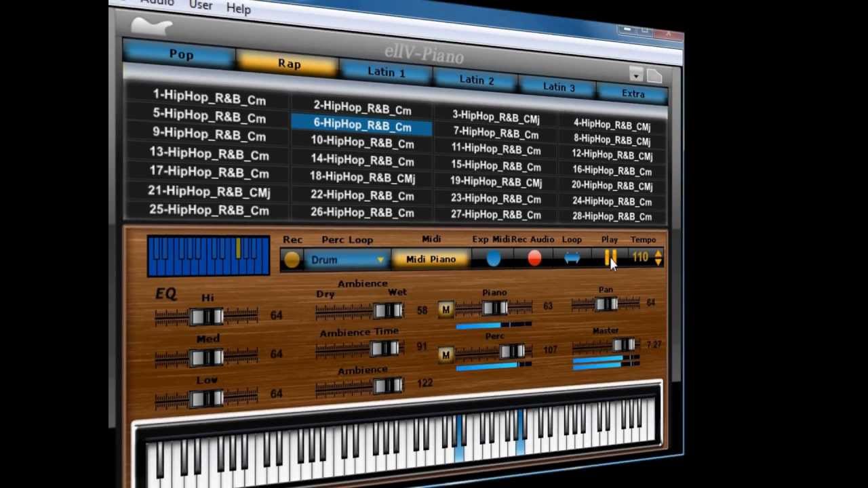Screen dimensions: 868x488
Task: Select preset 12-HipHop_R&B_CMj
Action: click(612, 155)
